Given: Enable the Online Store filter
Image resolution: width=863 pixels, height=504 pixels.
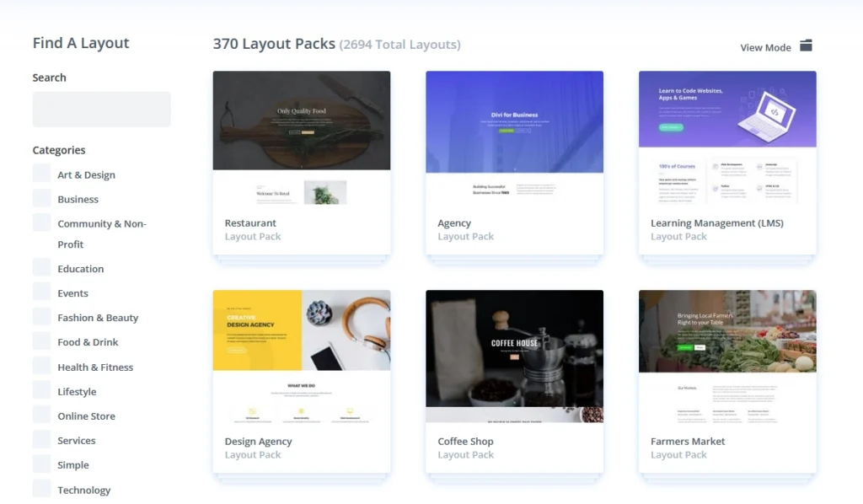Looking at the screenshot, I should click(41, 415).
